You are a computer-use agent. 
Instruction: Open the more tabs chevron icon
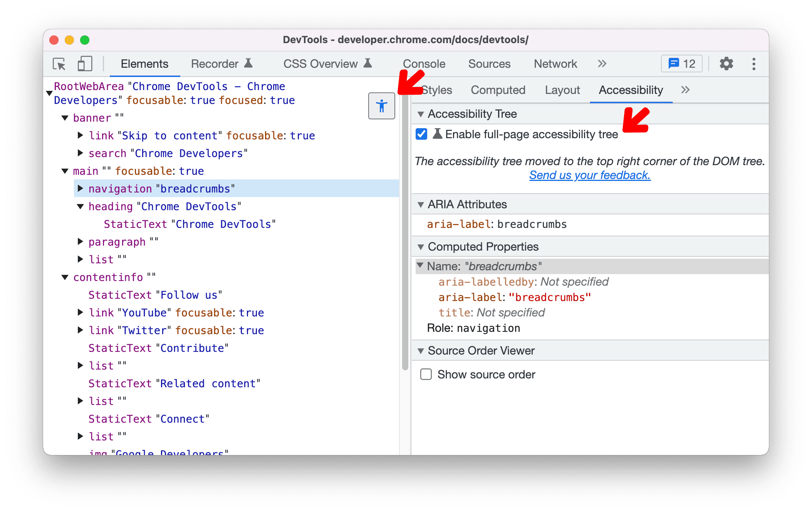pyautogui.click(x=601, y=64)
